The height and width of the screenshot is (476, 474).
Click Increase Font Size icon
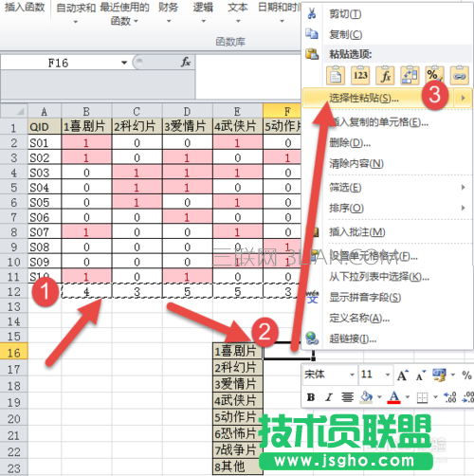coord(403,375)
